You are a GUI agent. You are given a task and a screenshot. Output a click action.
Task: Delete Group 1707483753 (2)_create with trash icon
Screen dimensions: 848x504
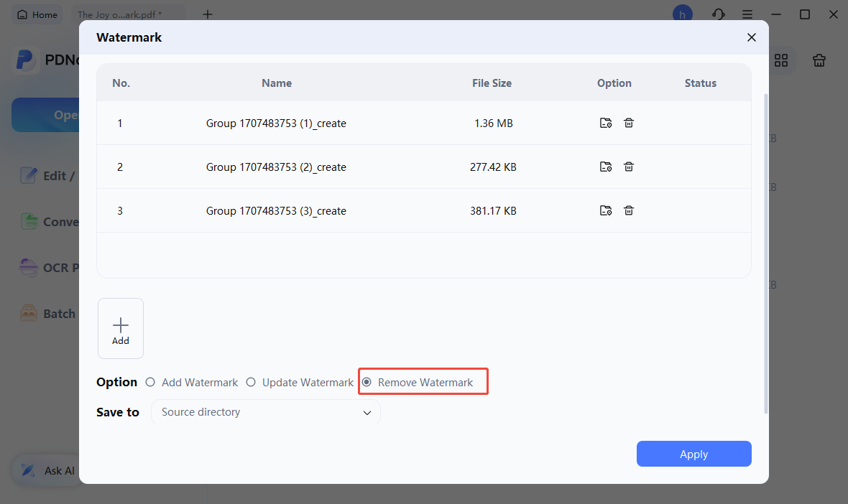coord(628,167)
